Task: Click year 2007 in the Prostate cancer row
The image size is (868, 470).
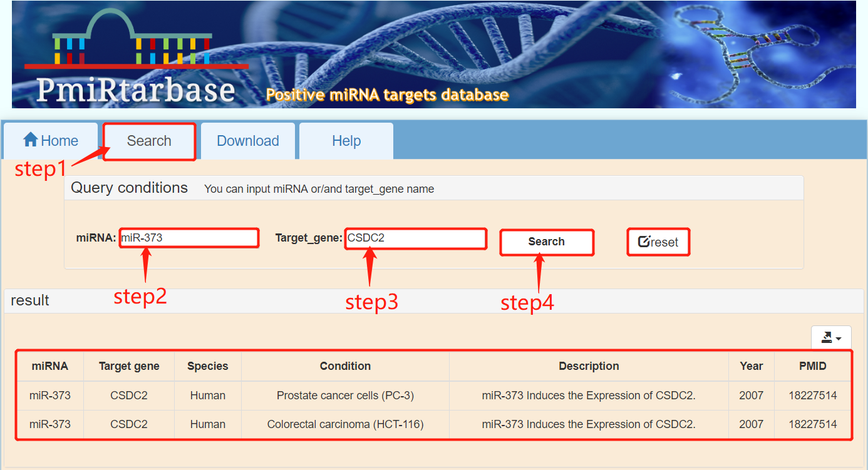Action: pyautogui.click(x=752, y=396)
